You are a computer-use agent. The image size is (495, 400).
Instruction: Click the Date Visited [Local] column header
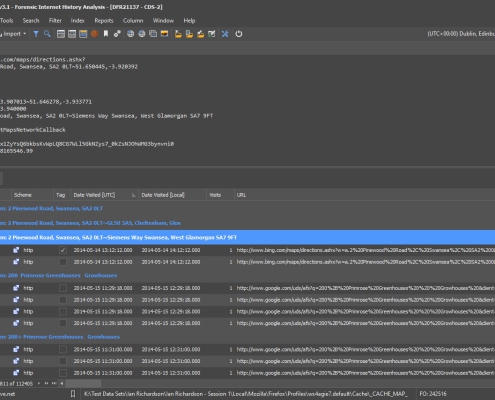[x=172, y=195]
